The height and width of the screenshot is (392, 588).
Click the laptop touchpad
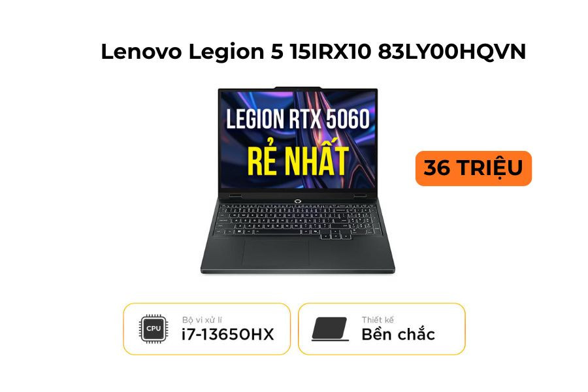[x=276, y=253]
